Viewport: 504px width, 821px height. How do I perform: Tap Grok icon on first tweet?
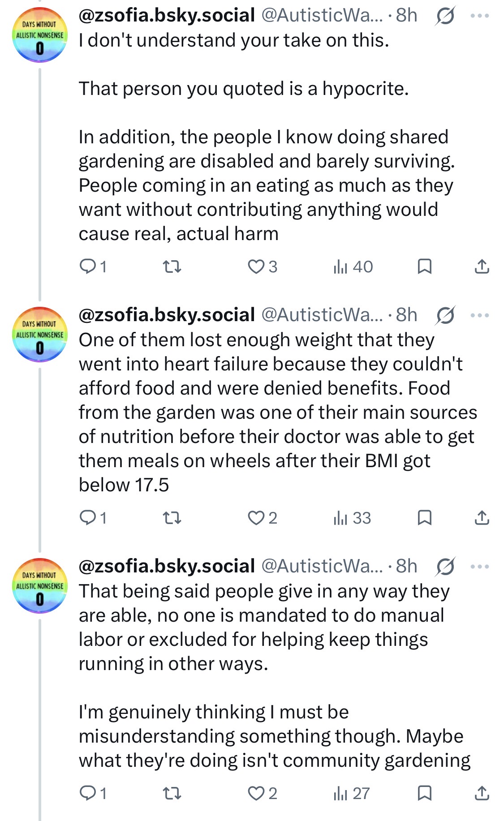[x=445, y=16]
